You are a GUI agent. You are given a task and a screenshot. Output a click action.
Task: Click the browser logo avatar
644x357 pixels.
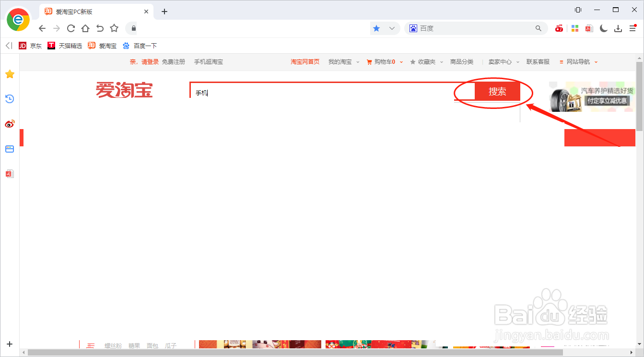point(18,19)
